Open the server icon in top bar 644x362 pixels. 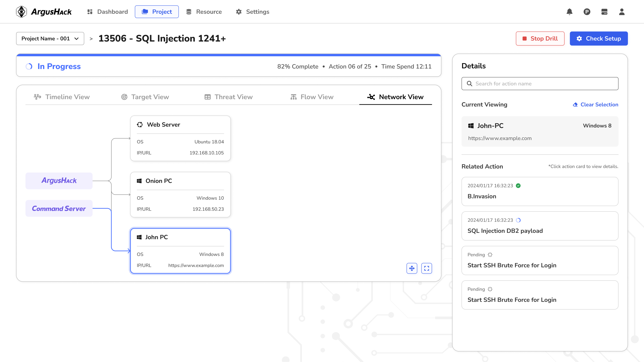pos(604,12)
